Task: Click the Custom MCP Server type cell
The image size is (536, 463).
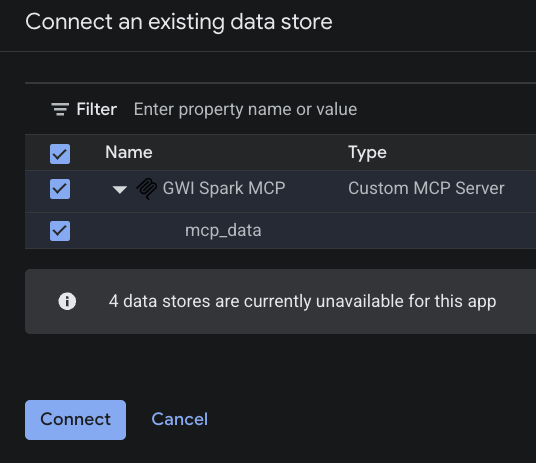Action: (x=426, y=188)
